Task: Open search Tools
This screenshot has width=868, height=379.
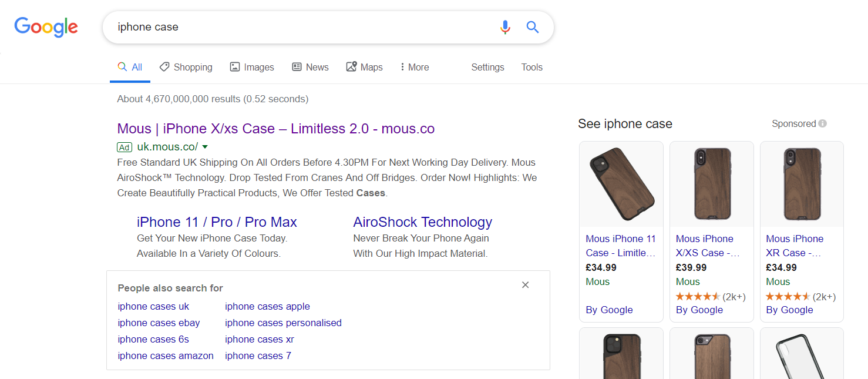Action: pyautogui.click(x=532, y=67)
